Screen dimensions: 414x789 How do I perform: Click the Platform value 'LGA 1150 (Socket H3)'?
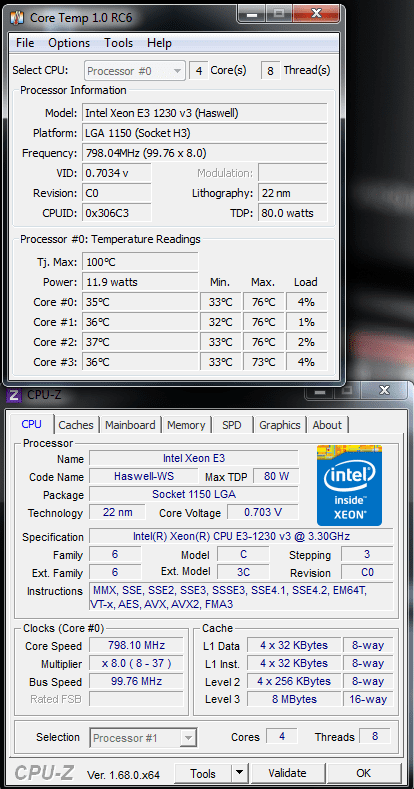[205, 133]
